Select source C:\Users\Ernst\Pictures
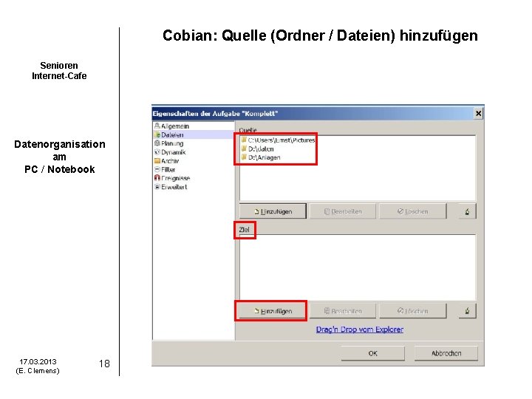The height and width of the screenshot is (399, 532). click(x=278, y=140)
